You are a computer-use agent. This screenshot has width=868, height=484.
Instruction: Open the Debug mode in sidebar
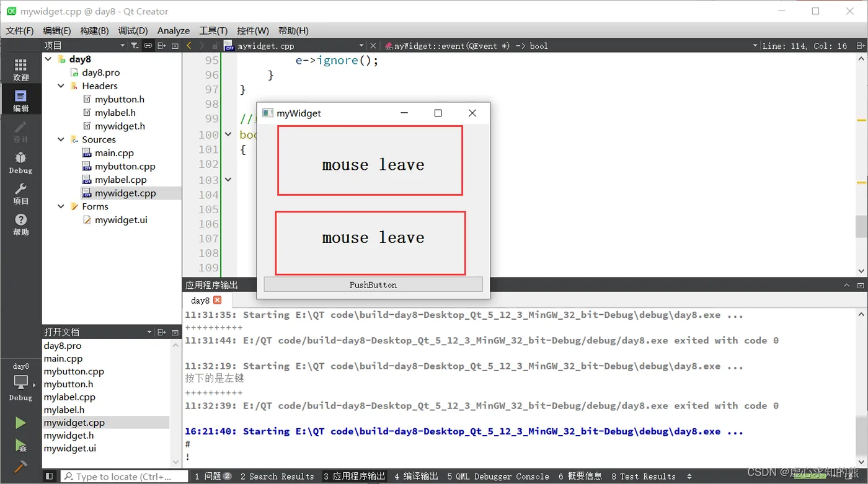[x=20, y=162]
